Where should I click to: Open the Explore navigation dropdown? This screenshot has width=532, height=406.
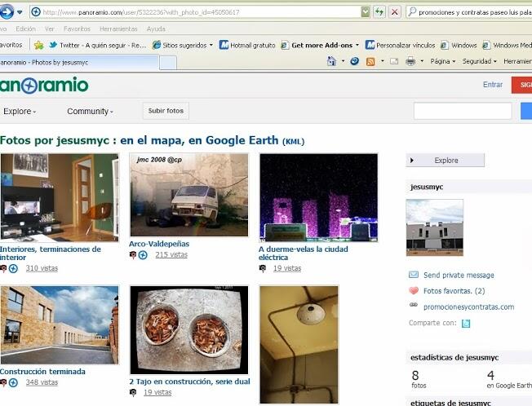(20, 111)
